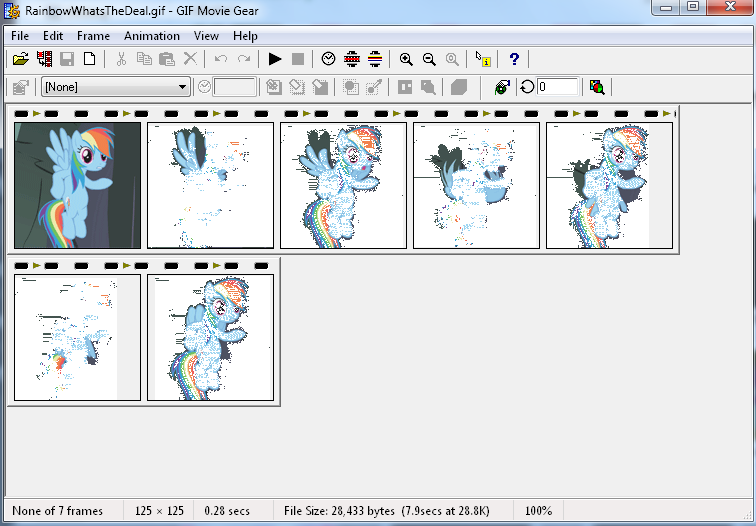Create a new blank animation document

click(90, 59)
